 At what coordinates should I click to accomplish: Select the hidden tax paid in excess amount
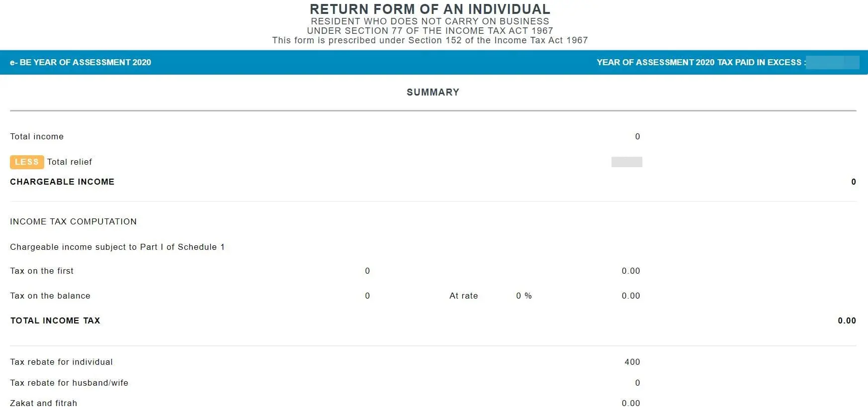[832, 63]
